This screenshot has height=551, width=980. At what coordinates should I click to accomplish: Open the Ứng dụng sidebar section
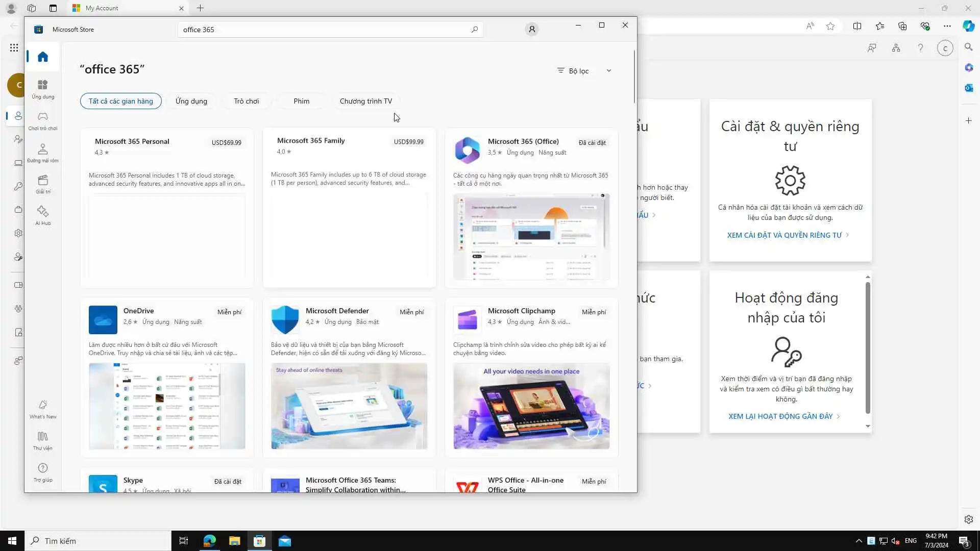(43, 89)
